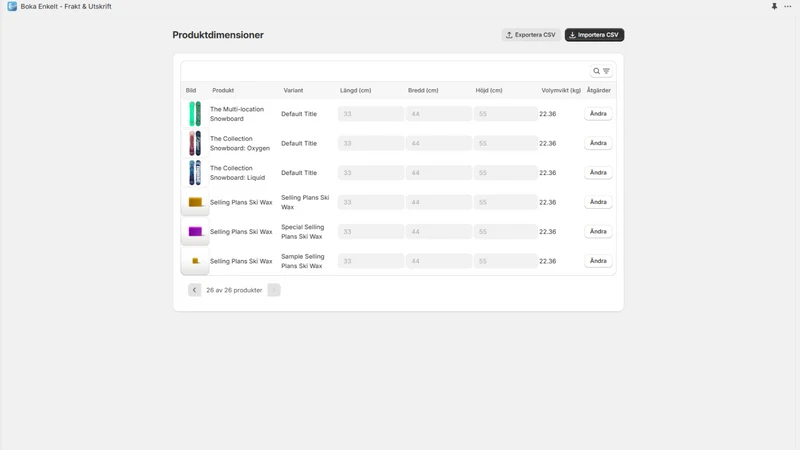Click Ändra for Collection Snowboard: Liquid
This screenshot has width=800, height=450.
[598, 172]
